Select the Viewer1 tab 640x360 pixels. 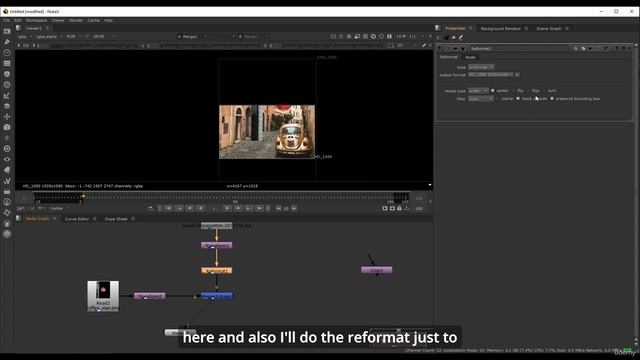[34, 28]
